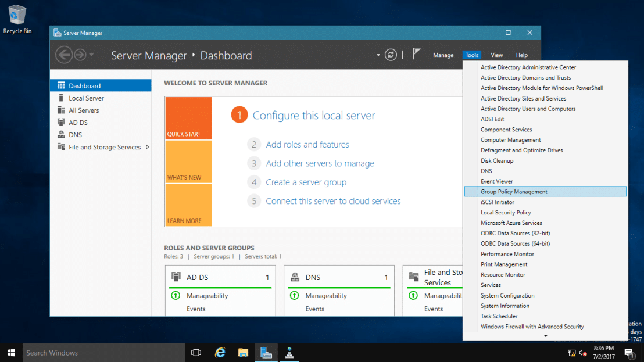Viewport: 644px width, 362px height.
Task: Open the breadcrumb dropdown arrow left of Refresh
Action: pyautogui.click(x=378, y=55)
